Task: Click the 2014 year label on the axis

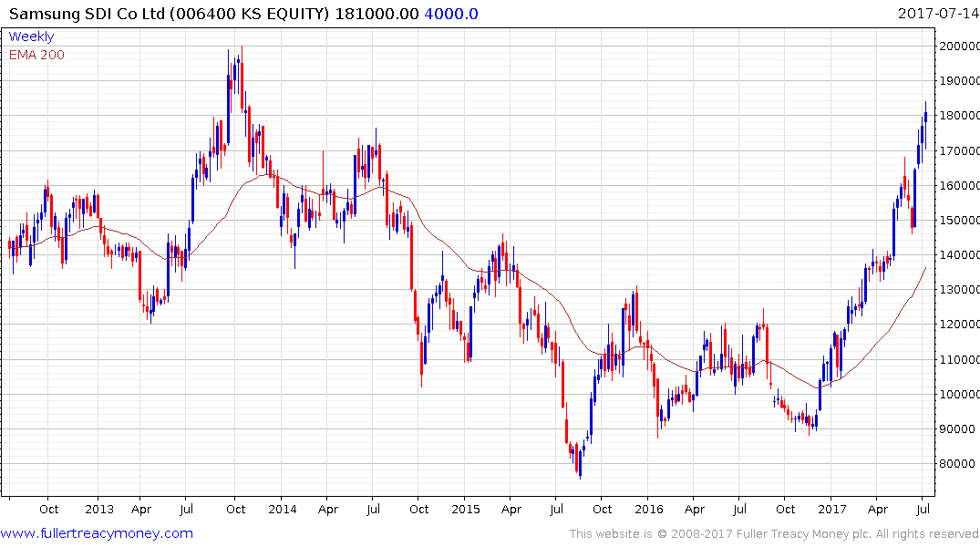Action: click(283, 509)
